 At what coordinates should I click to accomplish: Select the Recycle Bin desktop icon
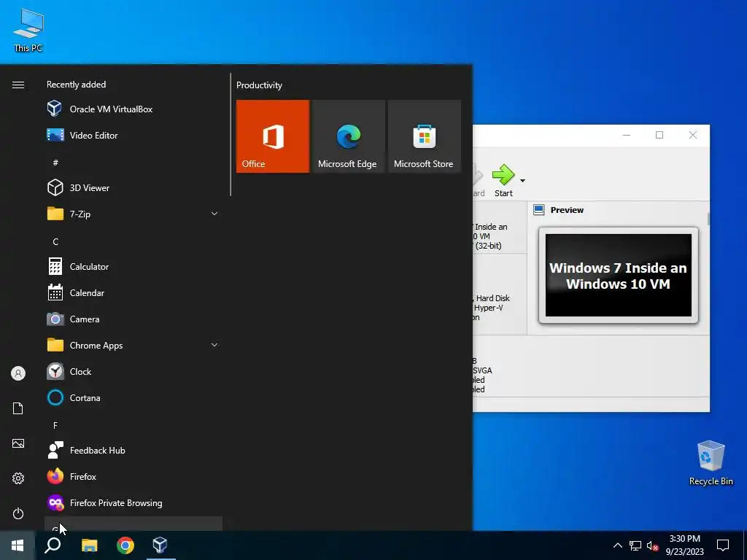pos(711,463)
